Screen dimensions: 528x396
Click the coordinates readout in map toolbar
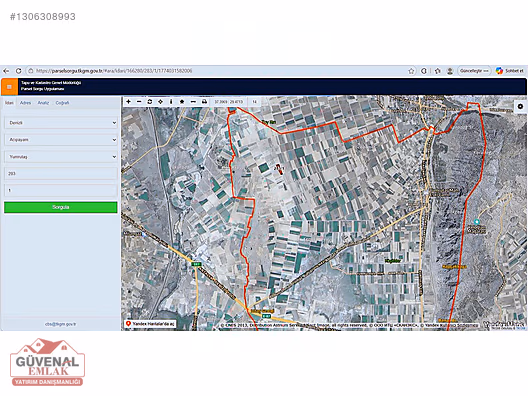pos(228,101)
